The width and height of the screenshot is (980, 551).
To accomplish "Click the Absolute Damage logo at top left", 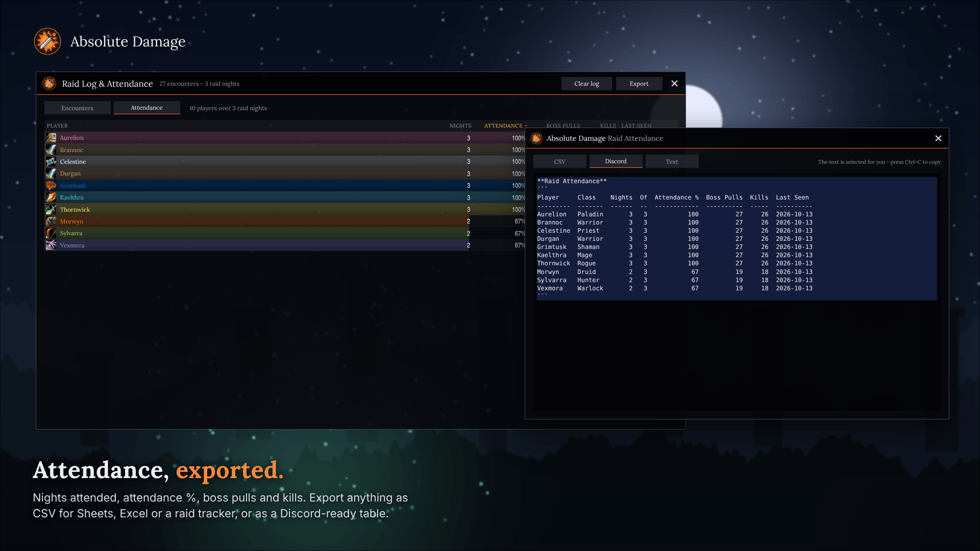I will [47, 41].
